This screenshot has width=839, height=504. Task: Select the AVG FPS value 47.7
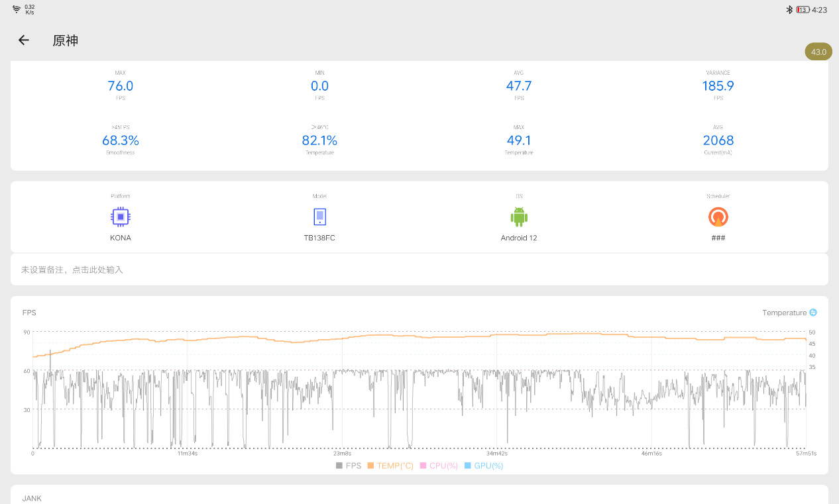coord(519,86)
